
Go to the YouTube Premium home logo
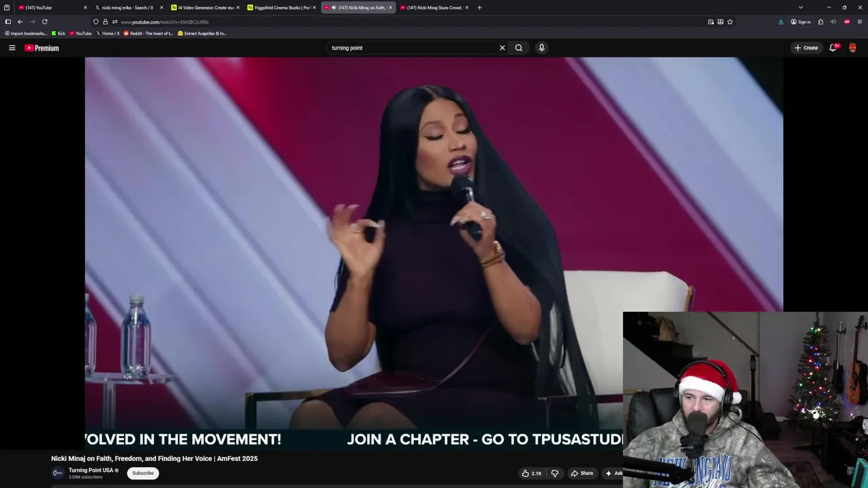click(x=42, y=48)
